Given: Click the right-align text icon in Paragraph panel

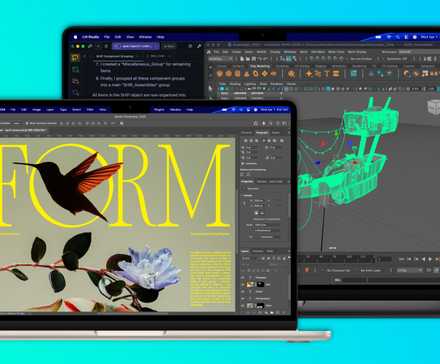Looking at the screenshot, I should [256, 141].
